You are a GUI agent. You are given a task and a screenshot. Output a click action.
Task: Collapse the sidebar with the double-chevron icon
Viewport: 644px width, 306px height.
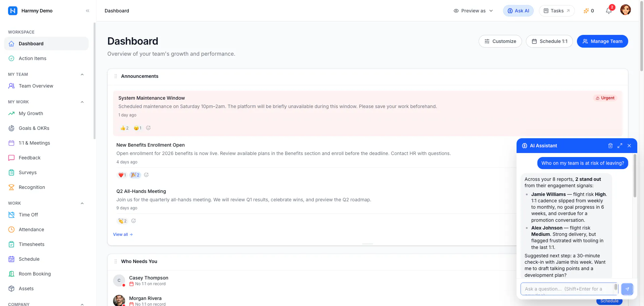tap(88, 11)
